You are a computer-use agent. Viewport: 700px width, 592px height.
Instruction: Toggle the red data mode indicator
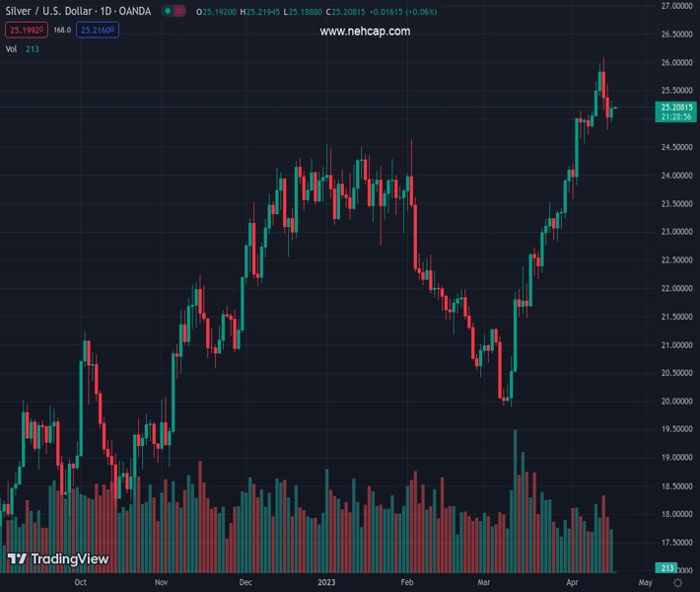[x=180, y=12]
